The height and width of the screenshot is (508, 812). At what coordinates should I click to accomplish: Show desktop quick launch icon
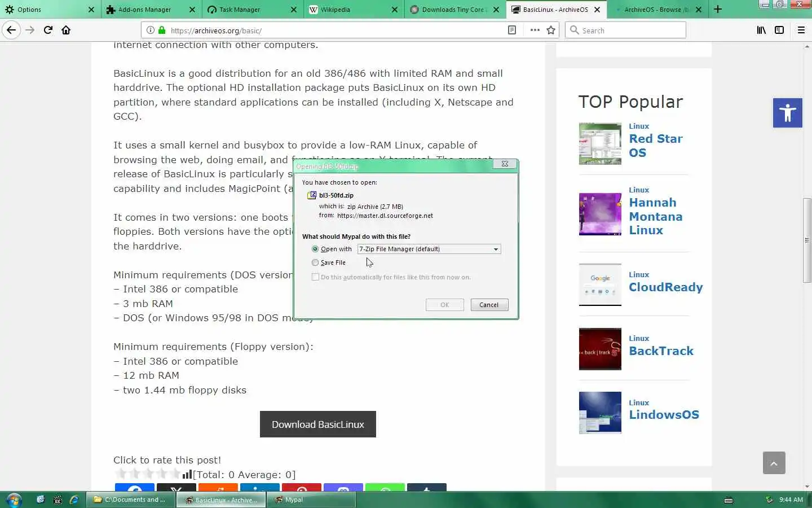click(40, 500)
